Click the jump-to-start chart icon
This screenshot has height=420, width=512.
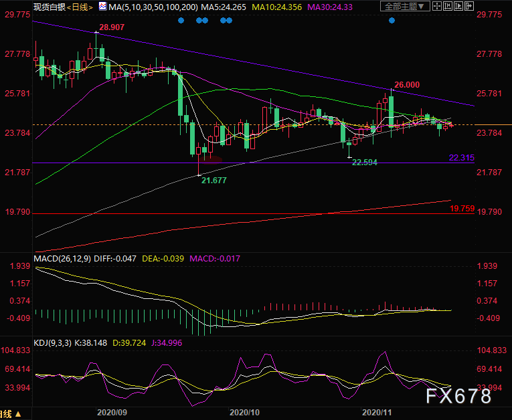click(448, 6)
